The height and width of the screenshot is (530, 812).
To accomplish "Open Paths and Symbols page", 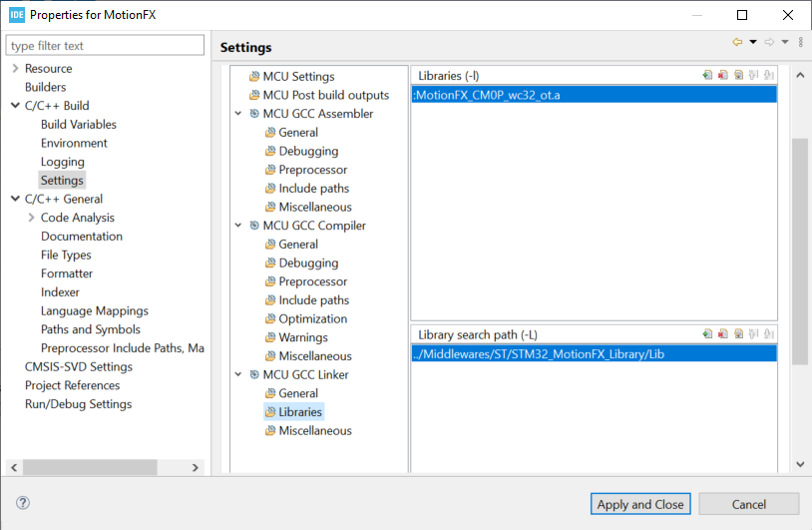I will [91, 329].
